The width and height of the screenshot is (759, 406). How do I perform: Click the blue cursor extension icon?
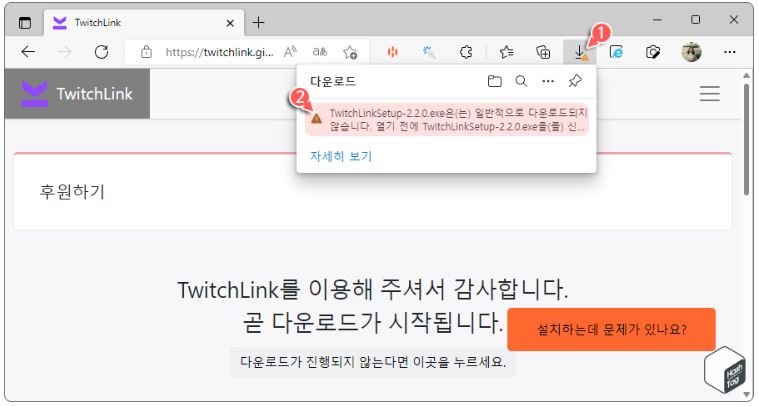[429, 52]
